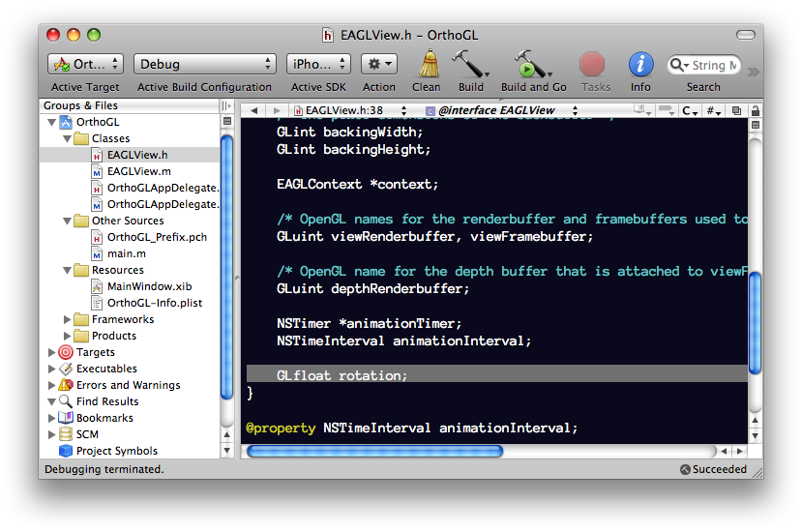Open the # included files menu

click(714, 110)
